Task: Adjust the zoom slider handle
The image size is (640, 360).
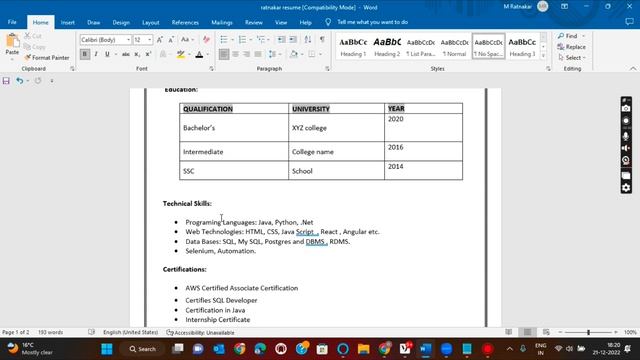Action: pos(588,332)
